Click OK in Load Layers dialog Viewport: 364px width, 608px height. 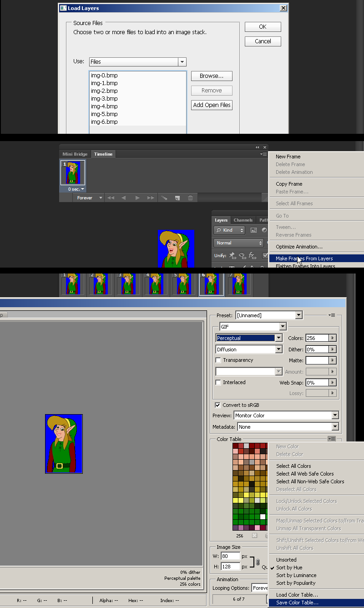[263, 27]
